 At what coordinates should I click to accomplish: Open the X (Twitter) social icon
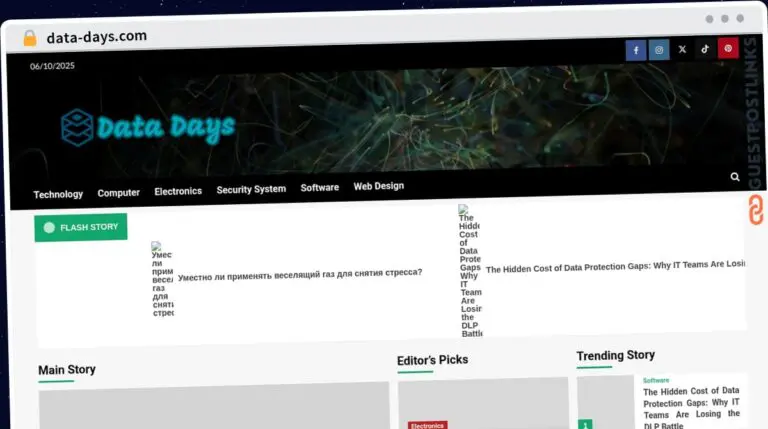[682, 49]
